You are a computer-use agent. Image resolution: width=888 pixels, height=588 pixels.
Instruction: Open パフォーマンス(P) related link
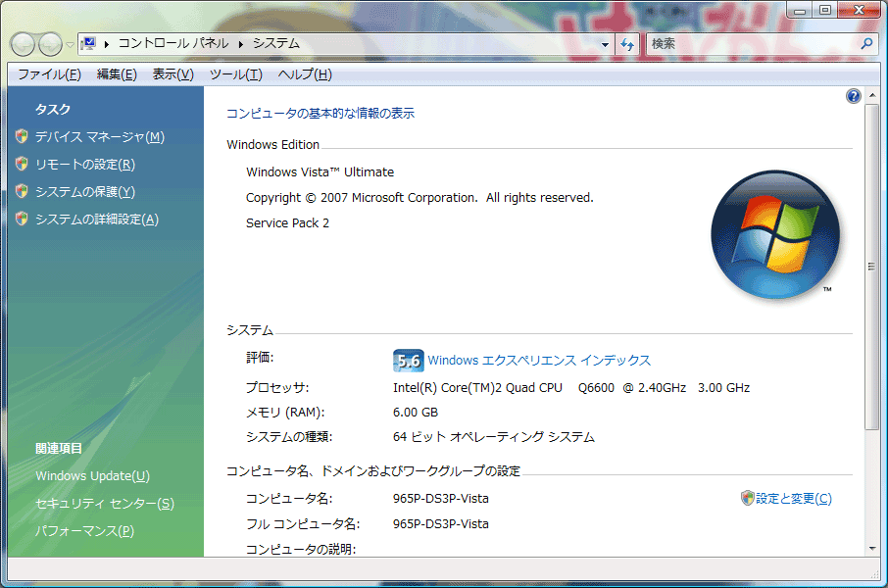(x=85, y=531)
